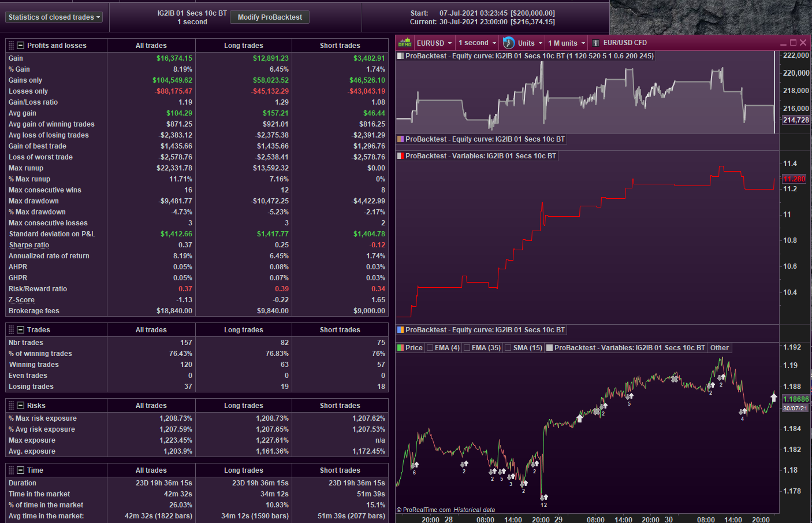This screenshot has width=812, height=523.
Task: Click the 1.18686 current price marker
Action: click(796, 399)
